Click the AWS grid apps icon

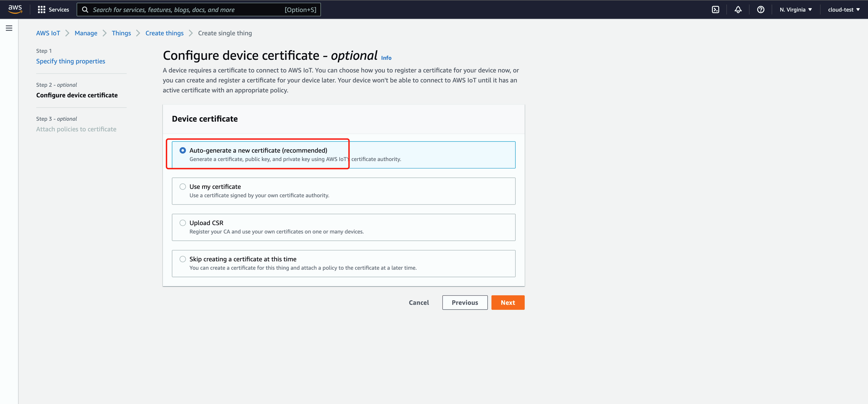(x=42, y=9)
